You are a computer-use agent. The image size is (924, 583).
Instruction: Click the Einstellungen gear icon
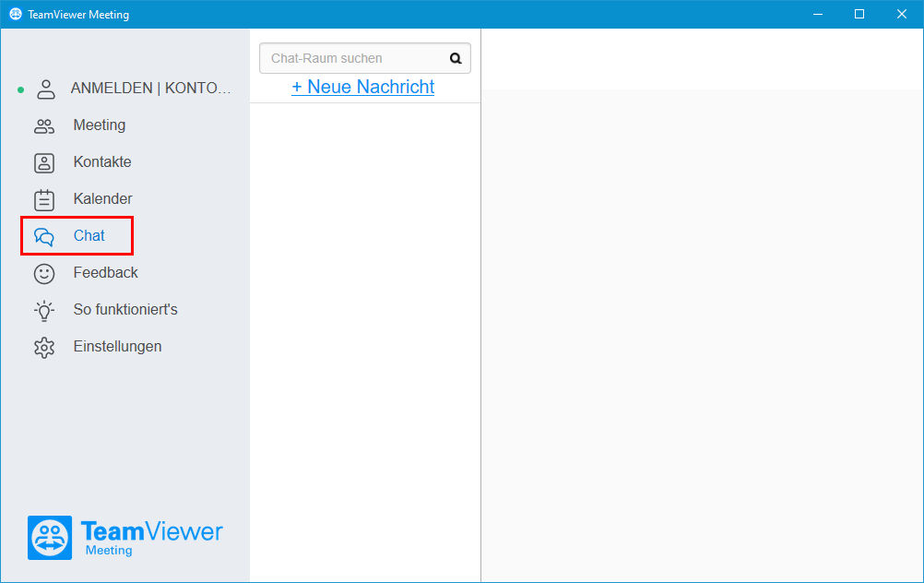44,348
